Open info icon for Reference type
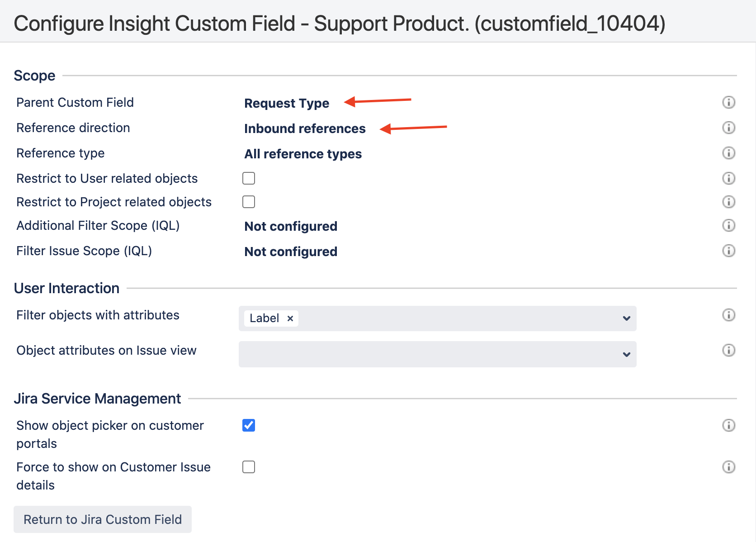This screenshot has height=542, width=756. [x=728, y=153]
